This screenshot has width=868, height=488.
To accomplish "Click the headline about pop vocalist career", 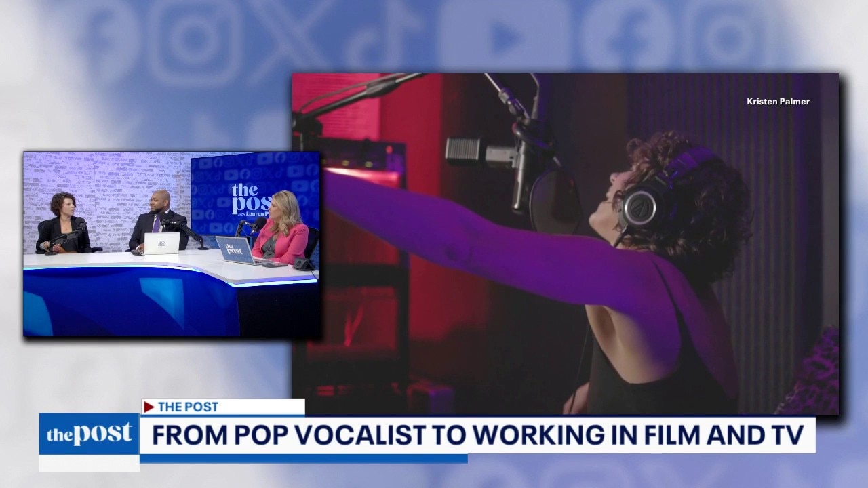I will tap(477, 434).
